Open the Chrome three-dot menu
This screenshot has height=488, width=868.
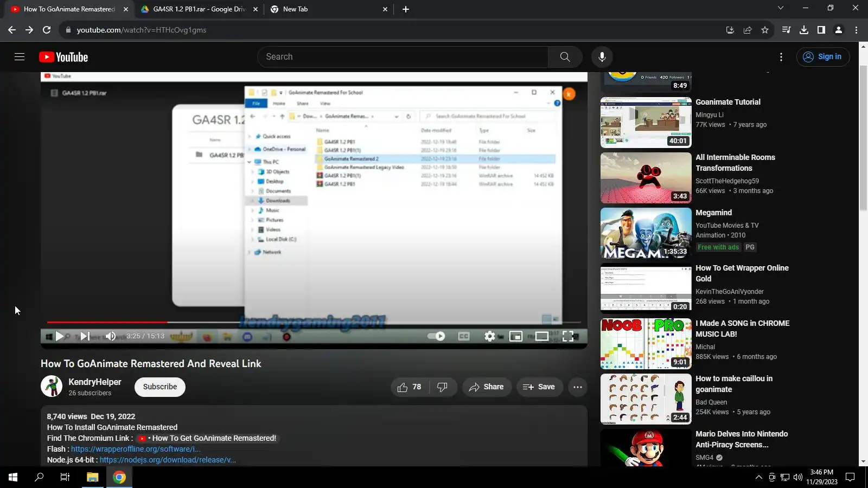tap(857, 30)
